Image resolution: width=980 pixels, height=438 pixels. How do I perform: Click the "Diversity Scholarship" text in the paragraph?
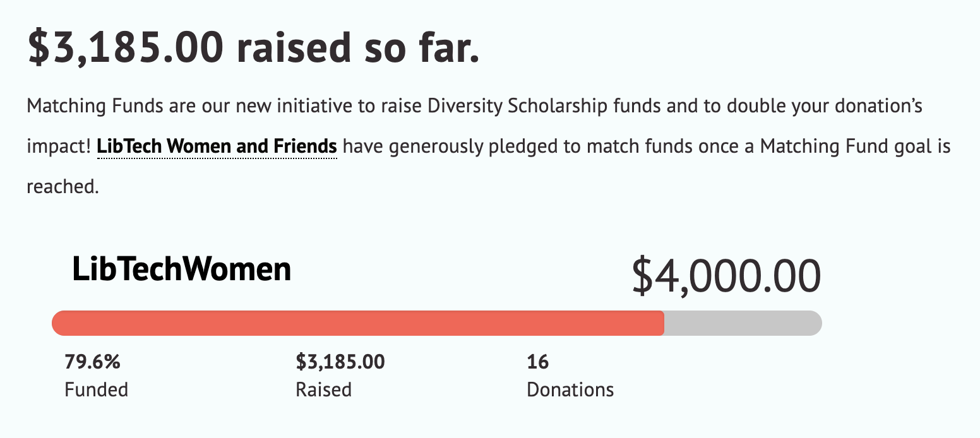518,106
